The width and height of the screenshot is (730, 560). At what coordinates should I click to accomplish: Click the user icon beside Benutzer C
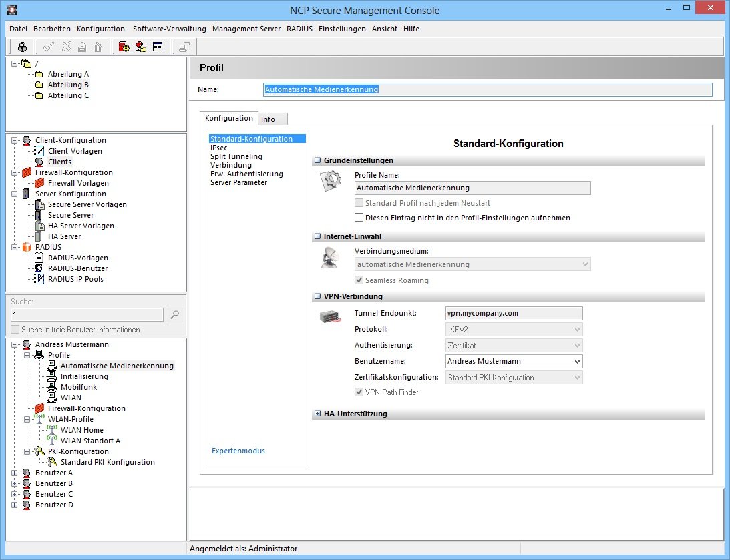[27, 494]
